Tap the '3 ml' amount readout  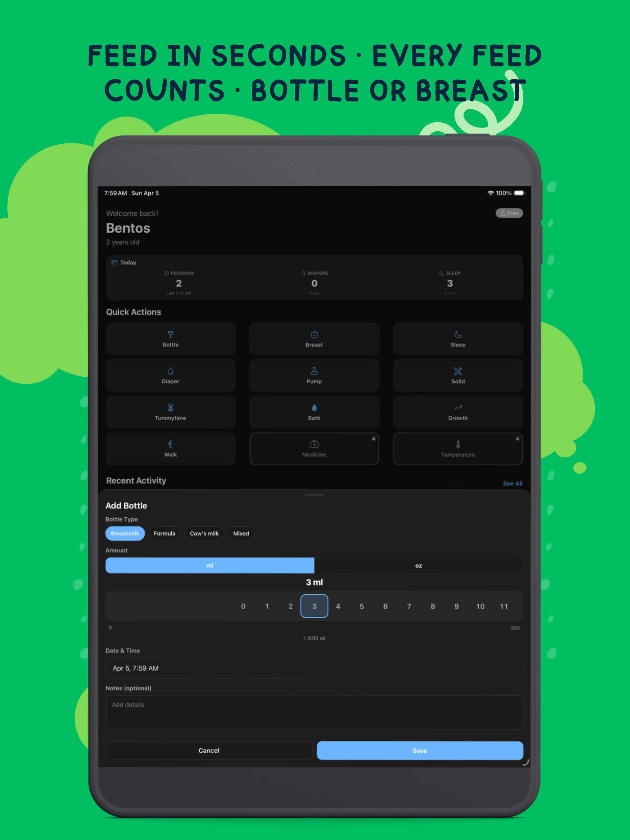[314, 582]
